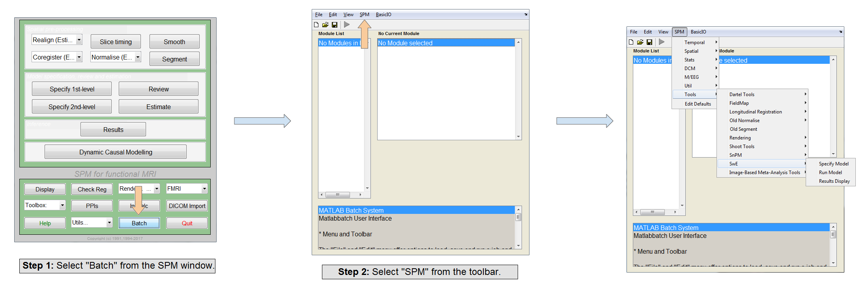Click Open folder icon in middle batch window
The width and height of the screenshot is (868, 297).
pyautogui.click(x=325, y=25)
